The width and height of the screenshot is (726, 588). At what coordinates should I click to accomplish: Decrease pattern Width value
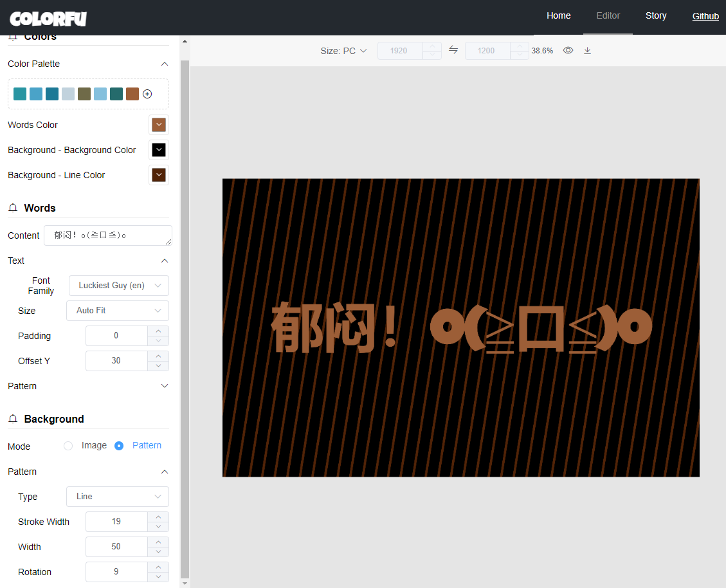coord(158,551)
